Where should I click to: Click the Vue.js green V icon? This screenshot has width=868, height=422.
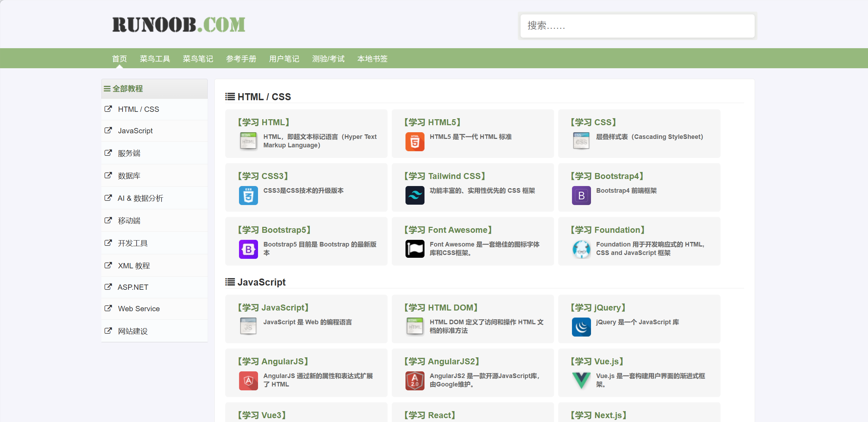pos(581,381)
